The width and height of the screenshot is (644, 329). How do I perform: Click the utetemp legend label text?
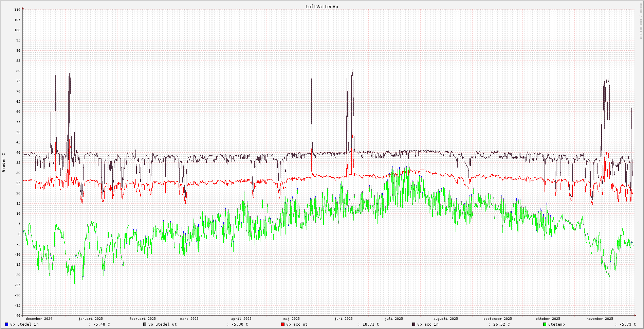[x=556, y=324]
